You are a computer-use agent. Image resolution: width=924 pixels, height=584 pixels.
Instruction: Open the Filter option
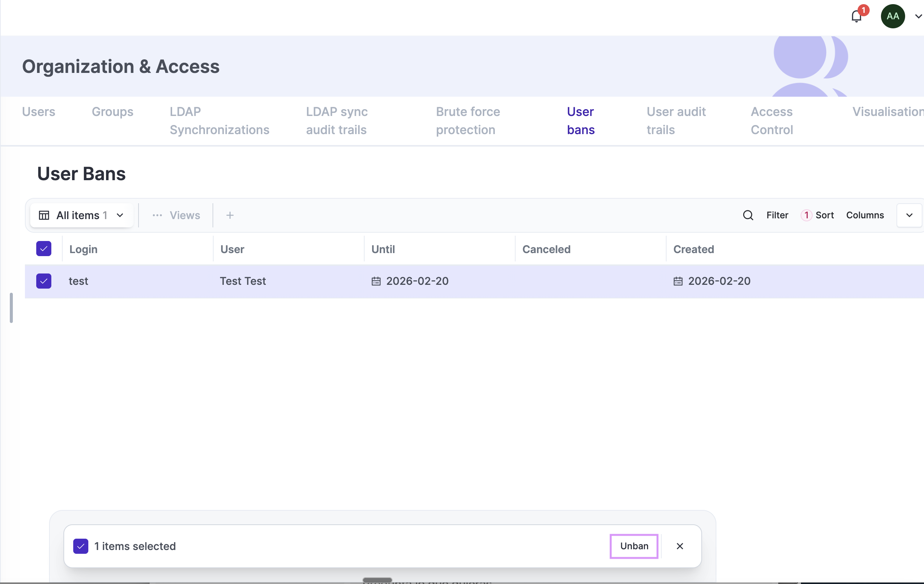[777, 215]
